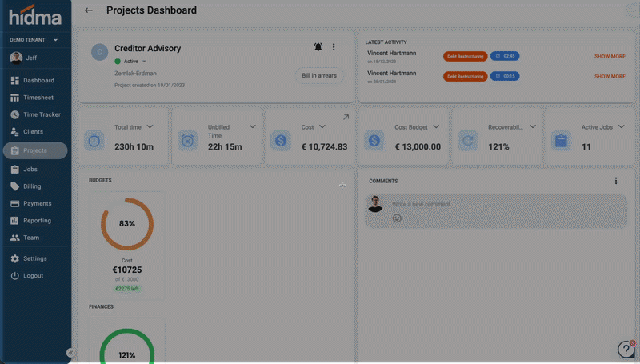Click the 121% finances ring
This screenshot has height=364, width=640.
tap(127, 346)
